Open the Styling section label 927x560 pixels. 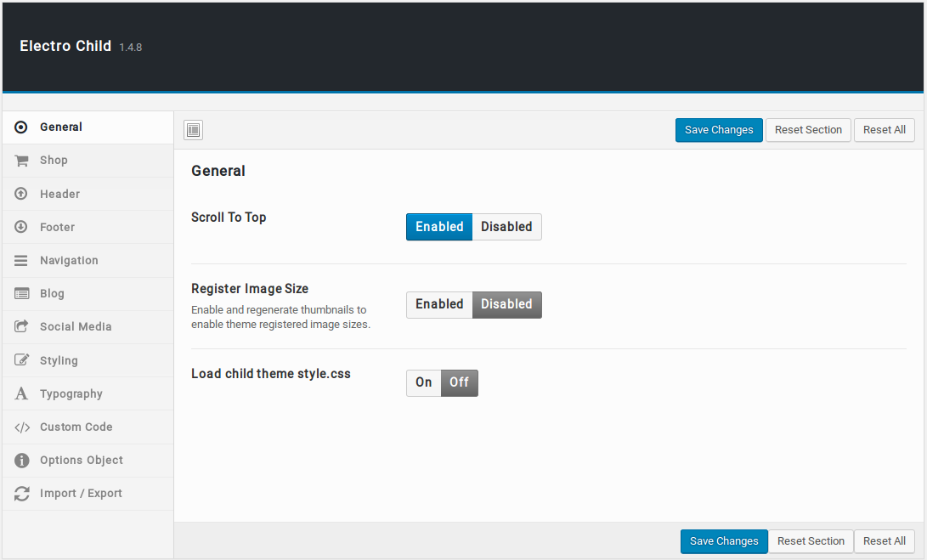click(x=59, y=360)
